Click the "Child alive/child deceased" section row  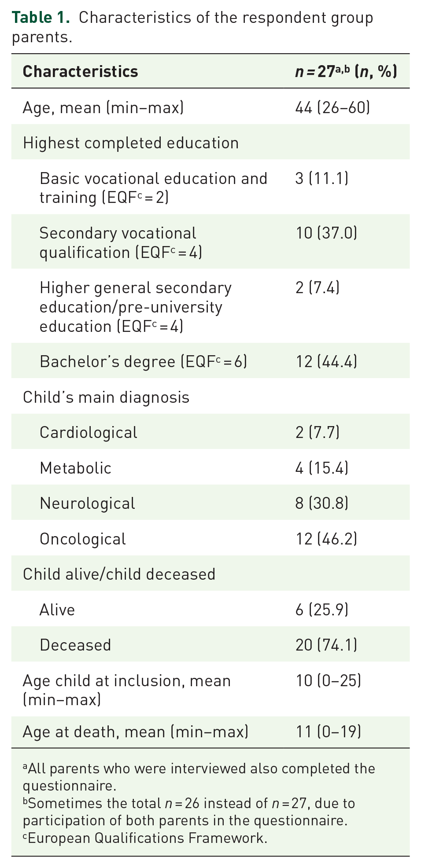point(119,574)
